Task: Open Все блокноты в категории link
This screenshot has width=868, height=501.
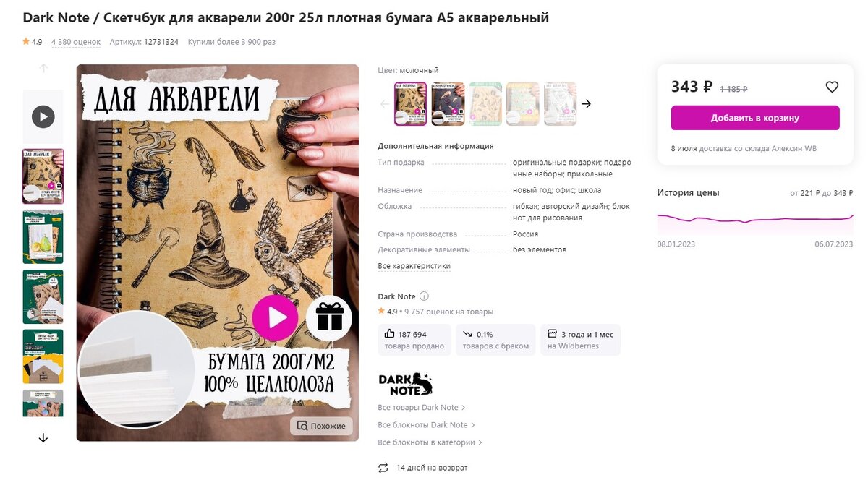Action: (430, 442)
